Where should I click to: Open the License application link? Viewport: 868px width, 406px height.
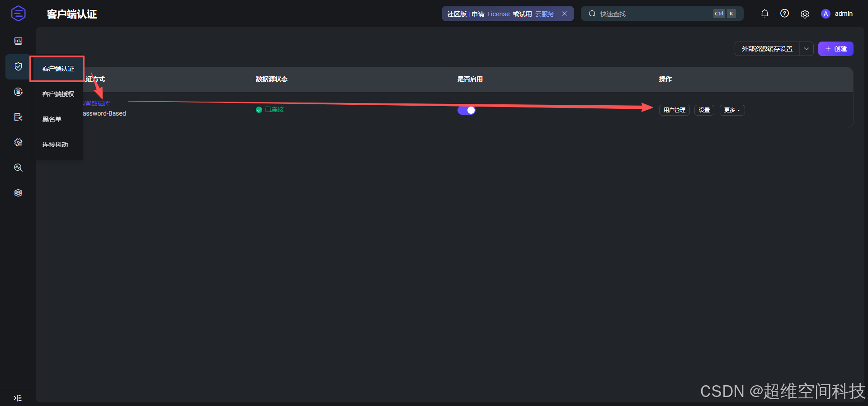[x=498, y=14]
